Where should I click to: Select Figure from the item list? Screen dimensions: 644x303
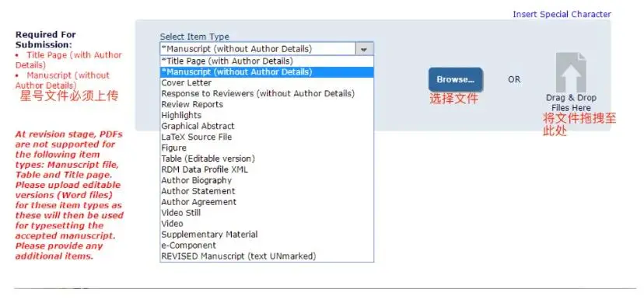pyautogui.click(x=267, y=148)
